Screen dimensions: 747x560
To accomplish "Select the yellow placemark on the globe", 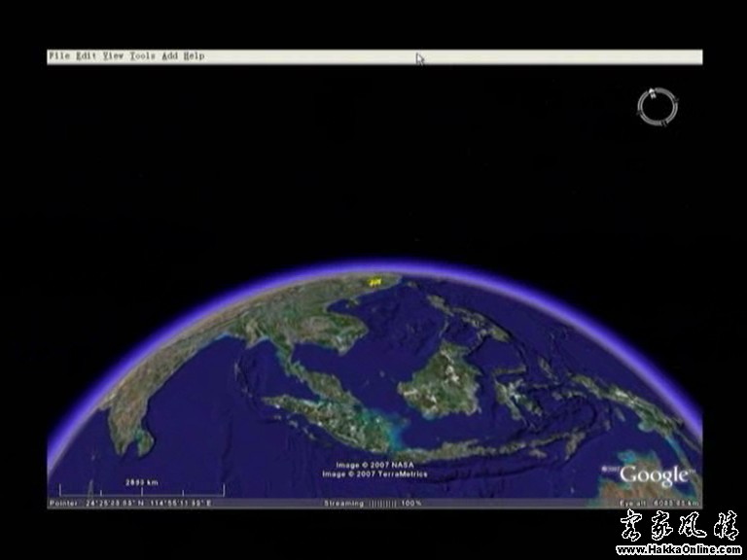I will click(374, 282).
